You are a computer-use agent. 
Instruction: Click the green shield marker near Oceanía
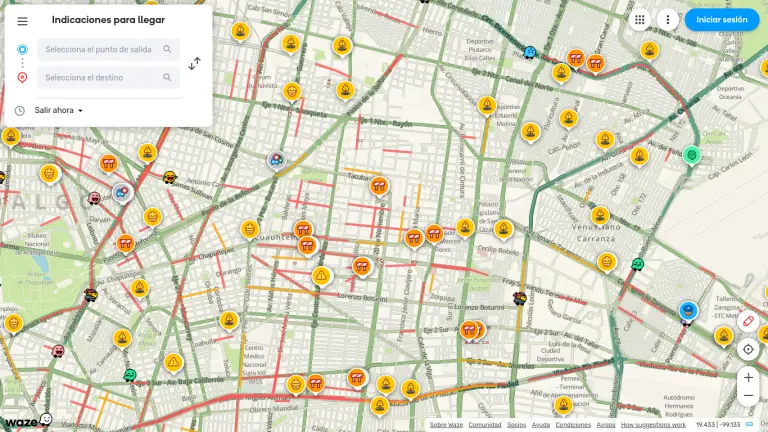(691, 155)
